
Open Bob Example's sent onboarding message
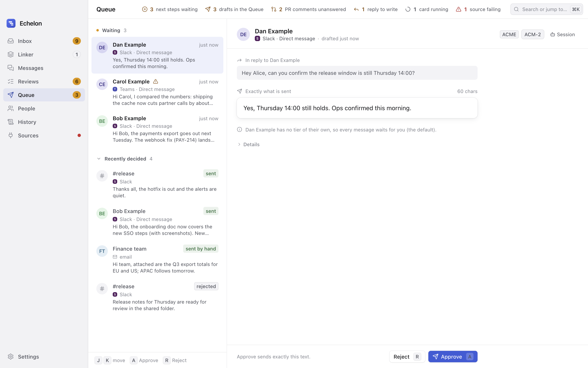157,222
